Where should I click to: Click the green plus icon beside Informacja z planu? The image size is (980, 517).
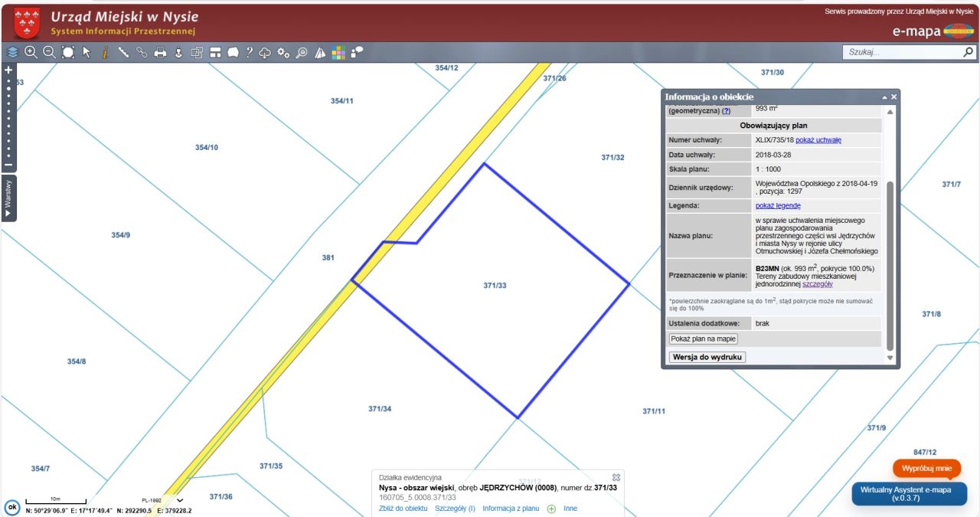point(550,509)
